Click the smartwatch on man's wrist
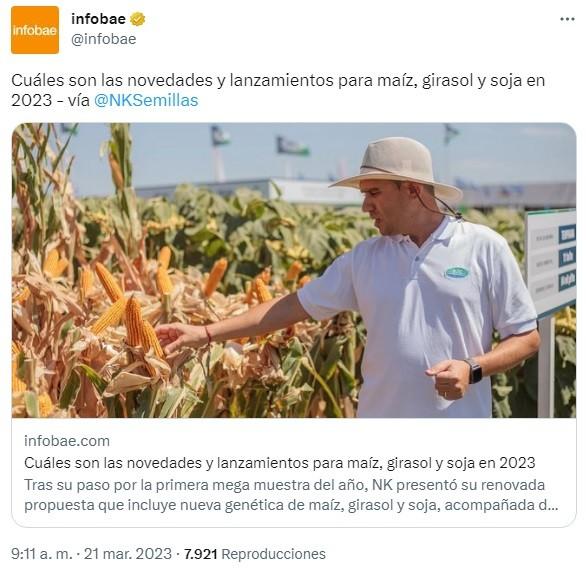Screen dimensions: 586x576 tap(474, 371)
